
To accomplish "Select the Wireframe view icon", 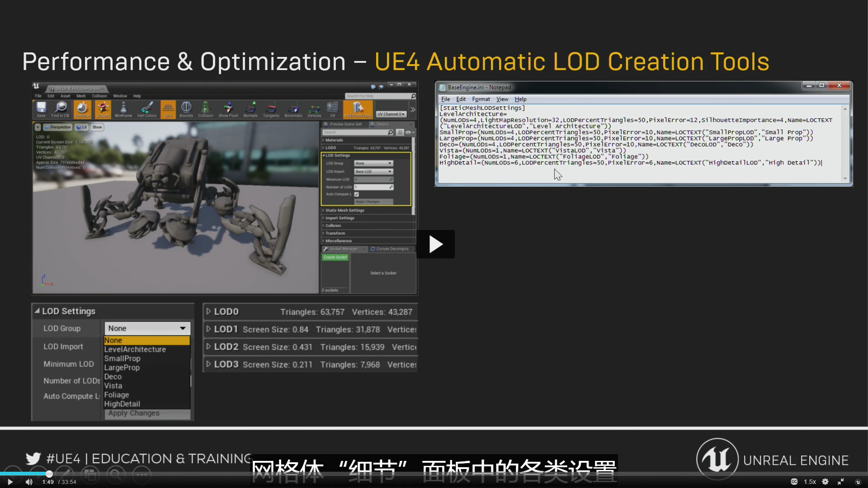I will click(123, 109).
